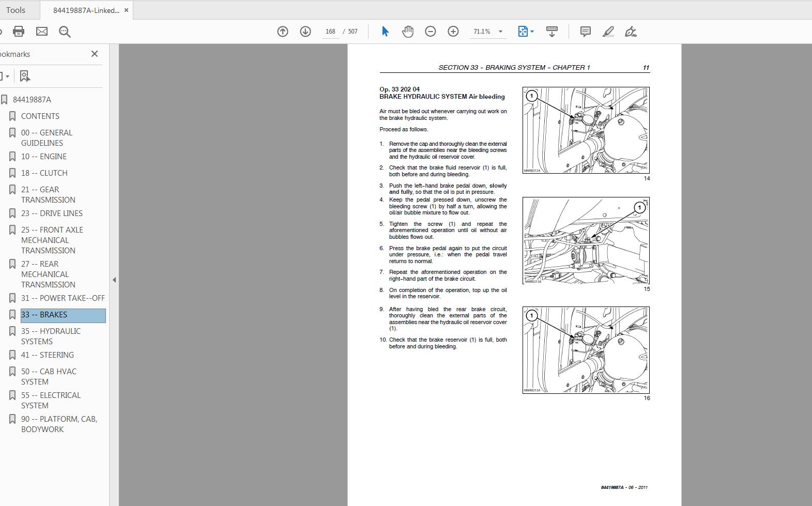Open 21 -- GEAR TRANSMISSION bookmark
This screenshot has width=812, height=506.
click(48, 195)
